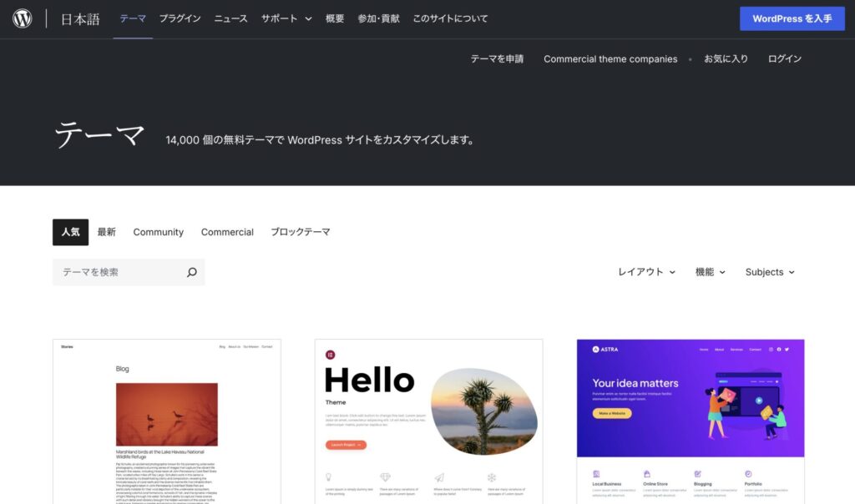This screenshot has width=855, height=504.
Task: Go to the プラグイン menu item
Action: click(x=180, y=18)
